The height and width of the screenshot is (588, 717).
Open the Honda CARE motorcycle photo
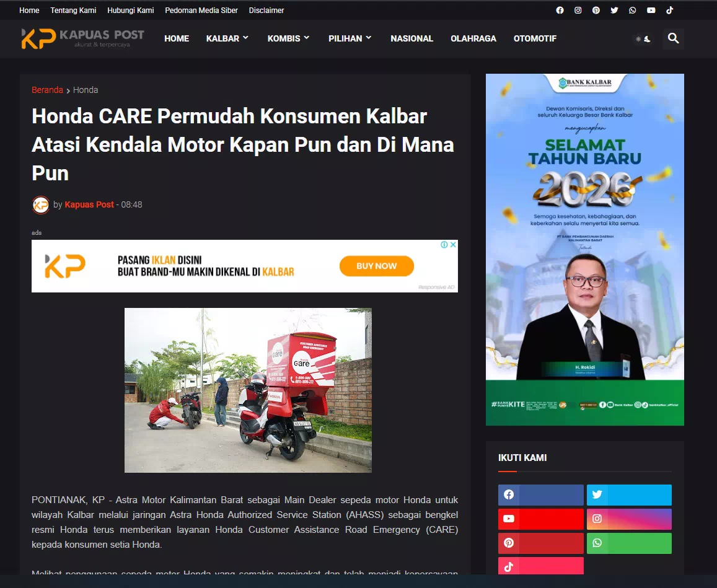(x=248, y=390)
